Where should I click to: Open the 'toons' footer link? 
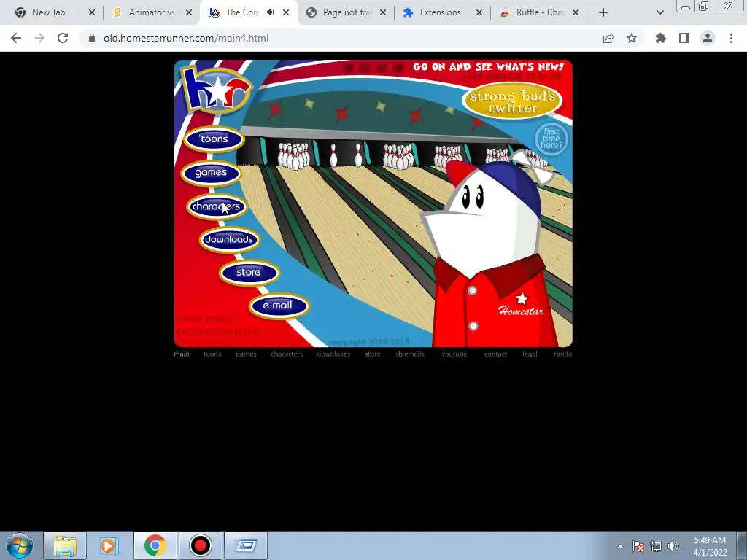212,354
